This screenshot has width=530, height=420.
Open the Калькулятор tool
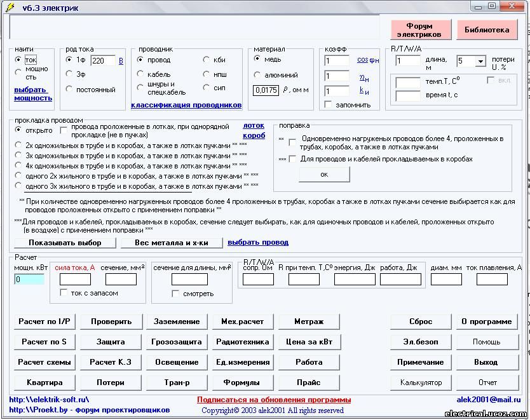[x=420, y=383]
